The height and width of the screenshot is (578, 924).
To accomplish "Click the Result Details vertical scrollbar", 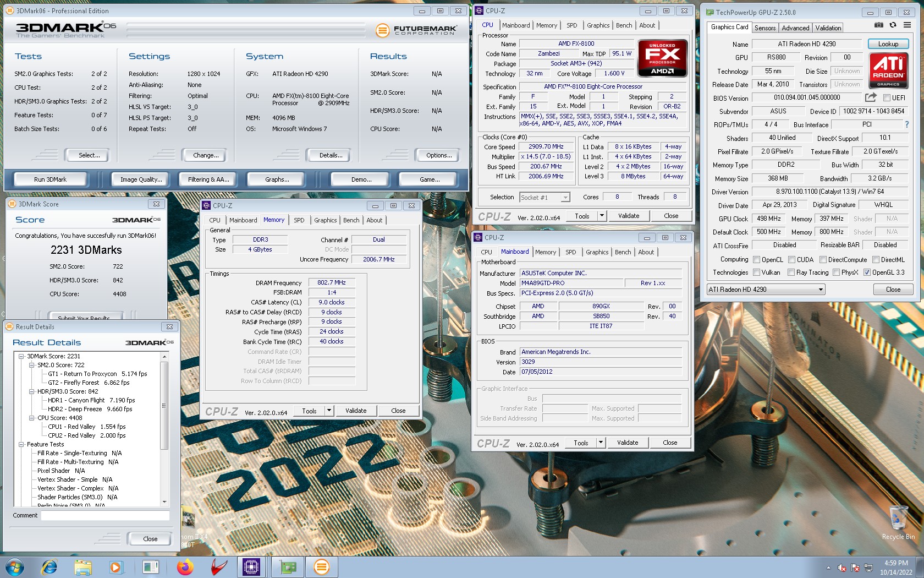I will (x=164, y=429).
